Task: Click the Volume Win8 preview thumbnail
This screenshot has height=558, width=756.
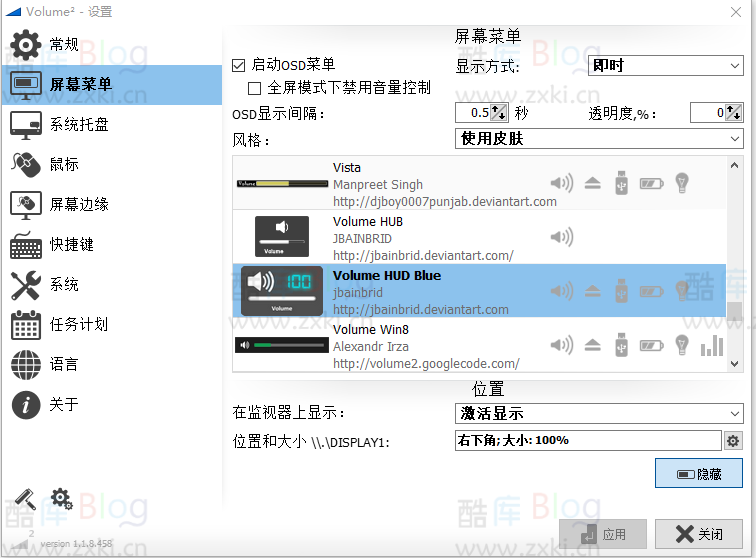Action: pos(282,345)
